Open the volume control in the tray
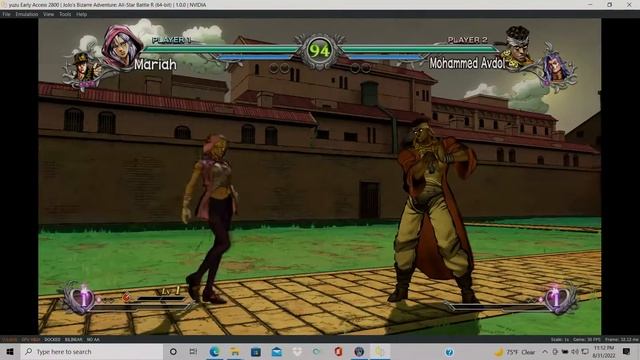The height and width of the screenshot is (360, 640). pyautogui.click(x=575, y=351)
